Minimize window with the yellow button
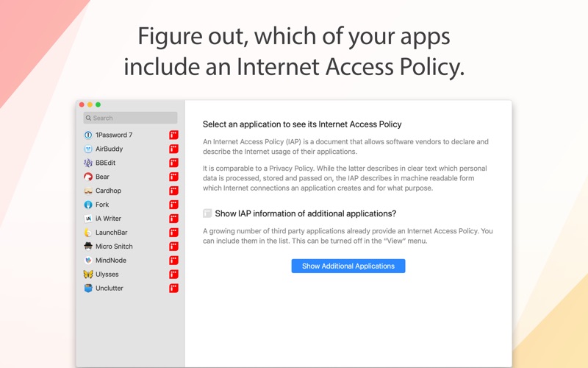 pos(90,105)
